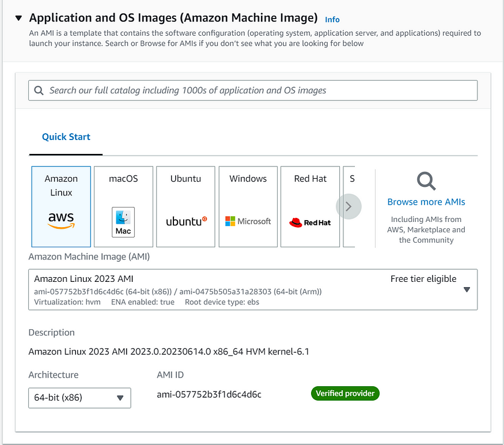Click the Amazon Machine Image (AMI) label
The image size is (504, 445).
coord(89,257)
